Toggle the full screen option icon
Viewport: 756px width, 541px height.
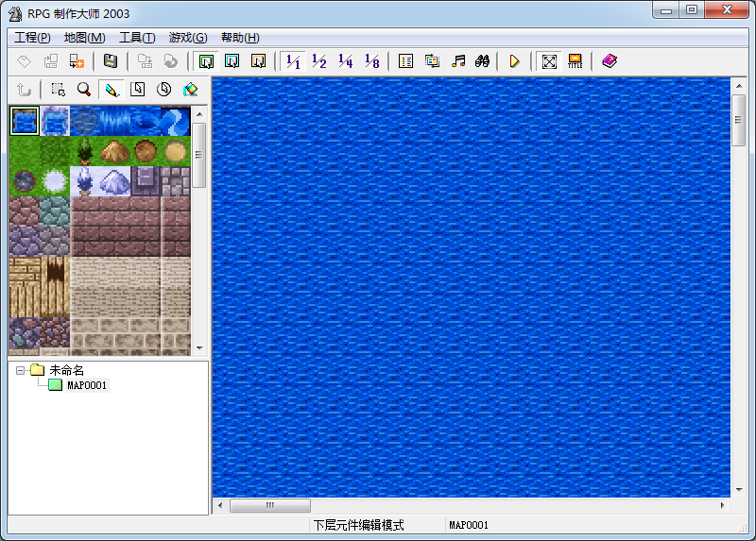point(549,61)
